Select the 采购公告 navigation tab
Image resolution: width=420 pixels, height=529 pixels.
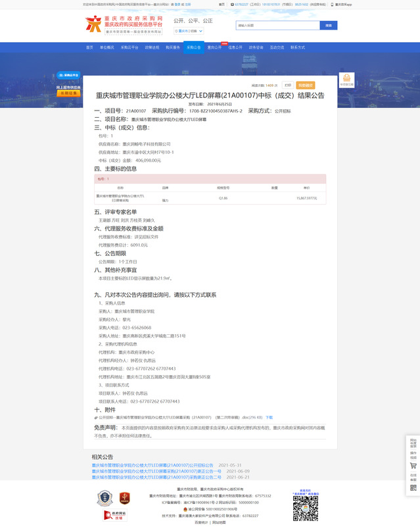click(x=193, y=47)
